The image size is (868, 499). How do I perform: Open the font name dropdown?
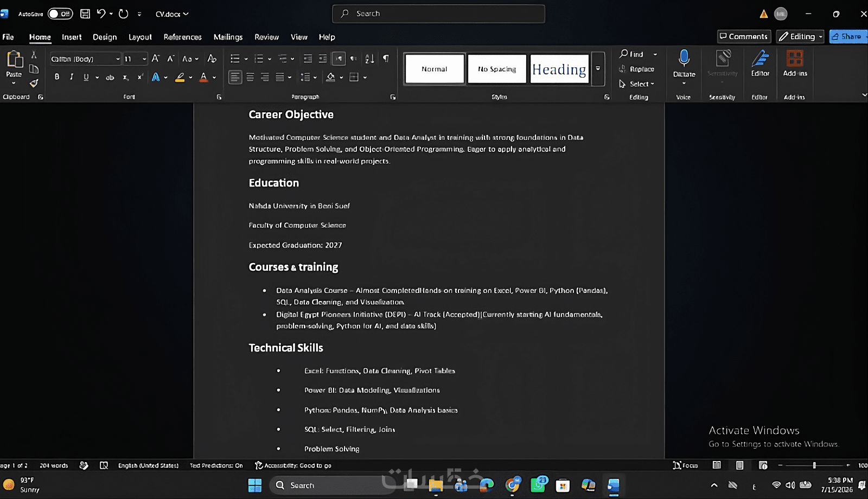coord(117,59)
